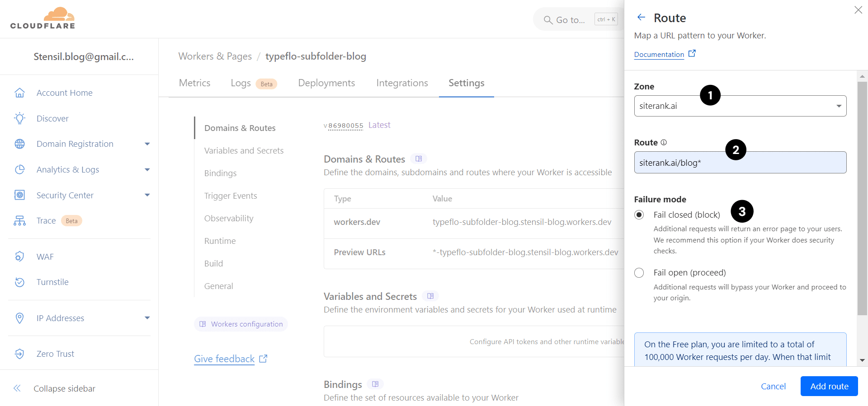This screenshot has width=868, height=406.
Task: Click the back arrow beside Route title
Action: coord(641,18)
